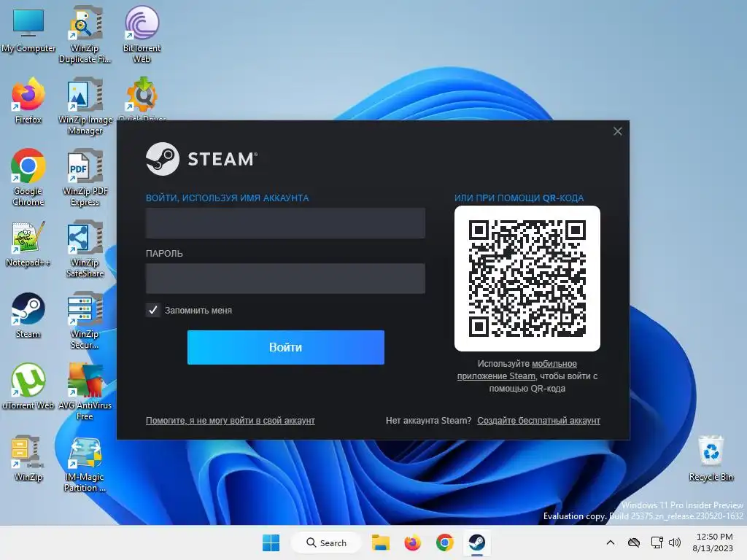Click the Steam logo in login window

click(x=201, y=159)
